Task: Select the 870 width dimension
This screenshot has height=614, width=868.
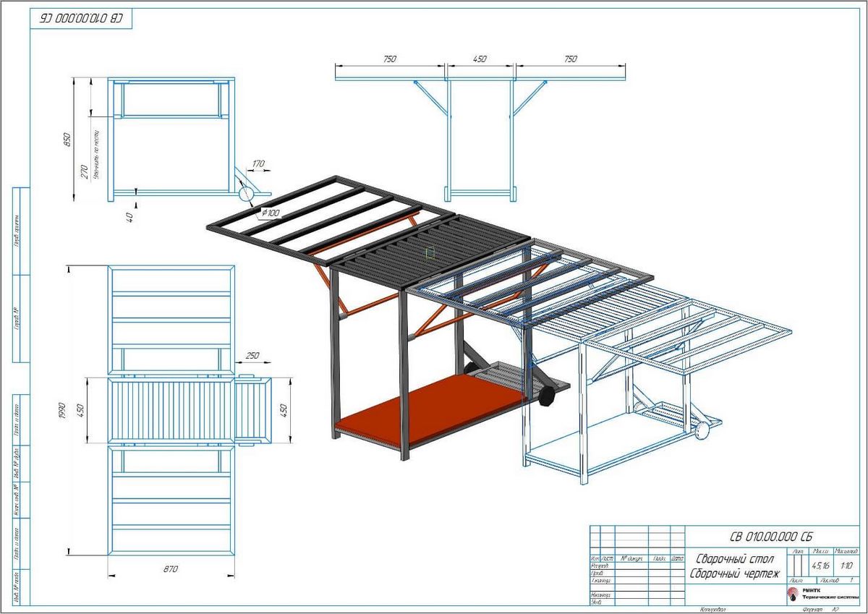Action: point(170,570)
